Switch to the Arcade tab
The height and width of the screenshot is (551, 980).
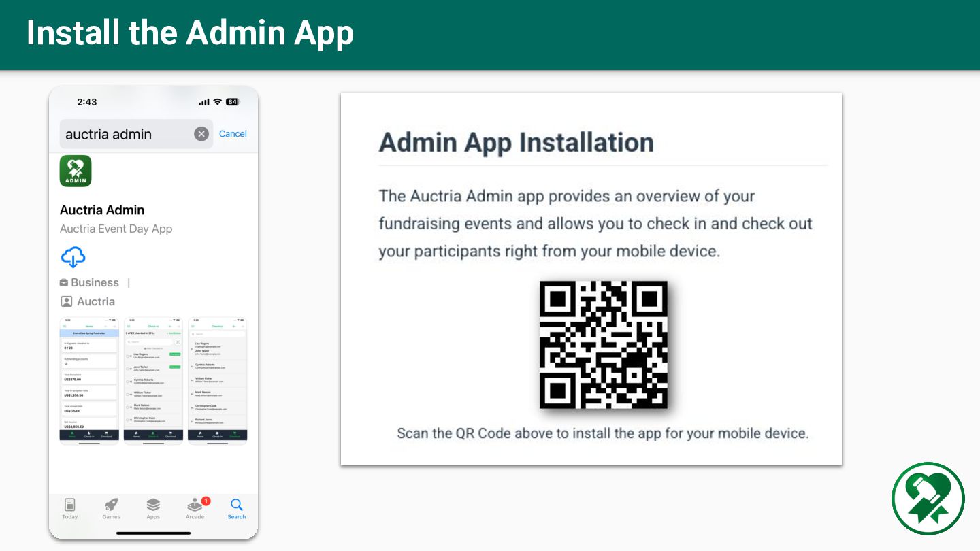(x=195, y=508)
